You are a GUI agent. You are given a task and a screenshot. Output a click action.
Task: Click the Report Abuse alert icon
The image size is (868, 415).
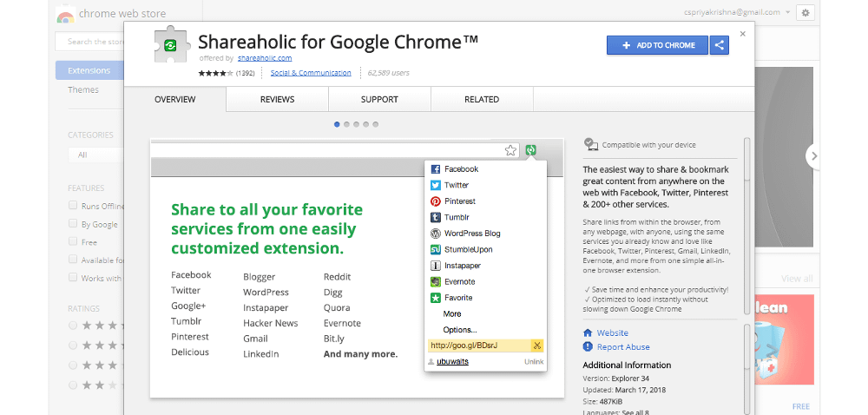588,347
